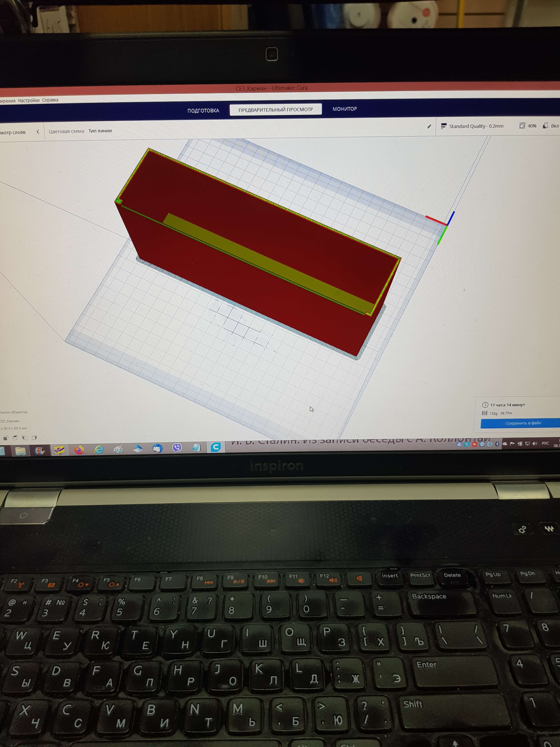Viewport: 560px width, 747px height.
Task: Select the 3D perspective view cube icon
Action: click(x=6, y=438)
